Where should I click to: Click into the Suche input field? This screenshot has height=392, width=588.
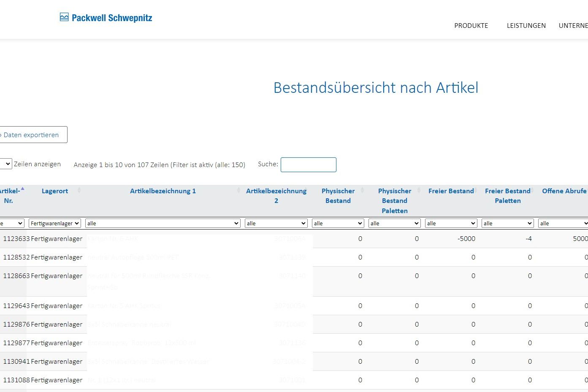(x=308, y=165)
